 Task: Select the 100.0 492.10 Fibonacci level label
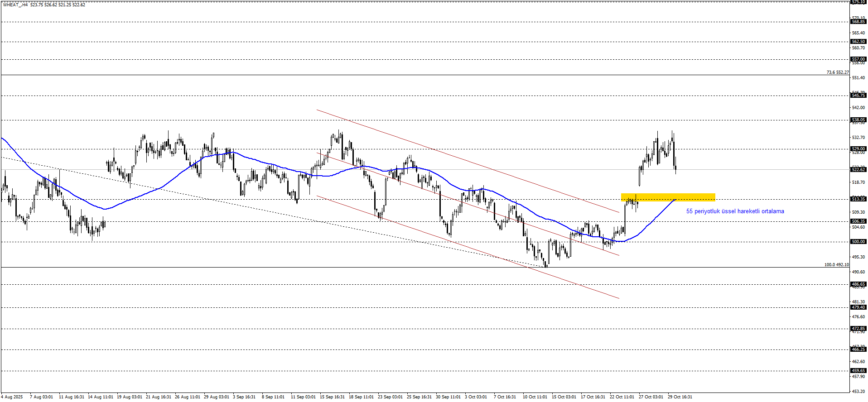(x=836, y=265)
